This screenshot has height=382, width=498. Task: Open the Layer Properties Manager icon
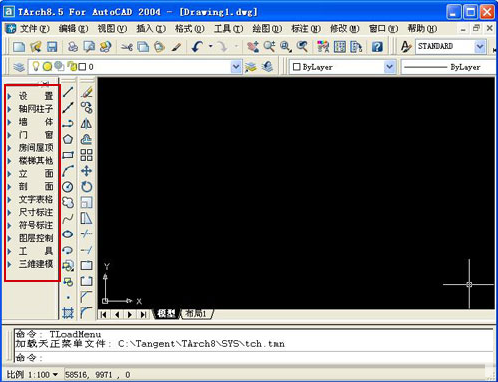click(19, 67)
